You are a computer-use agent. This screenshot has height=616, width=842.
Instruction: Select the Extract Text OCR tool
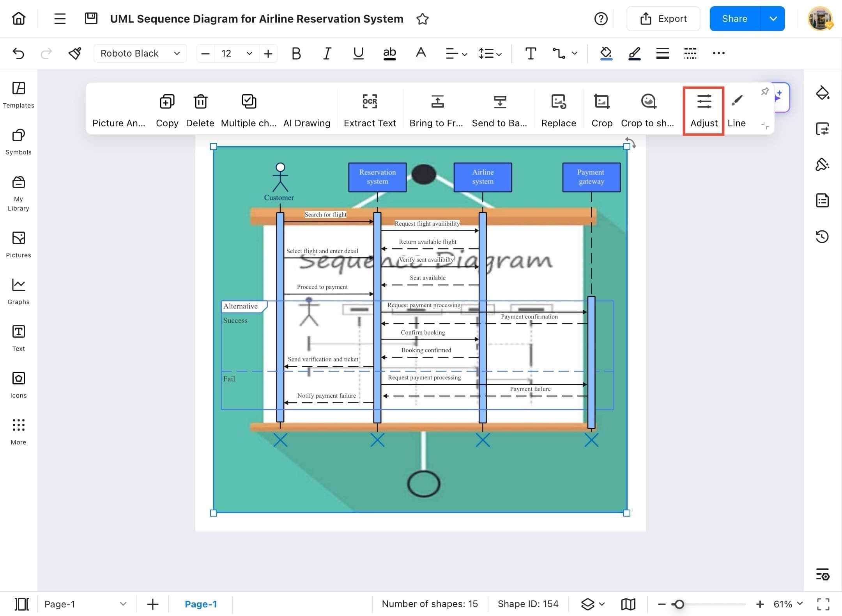[370, 109]
